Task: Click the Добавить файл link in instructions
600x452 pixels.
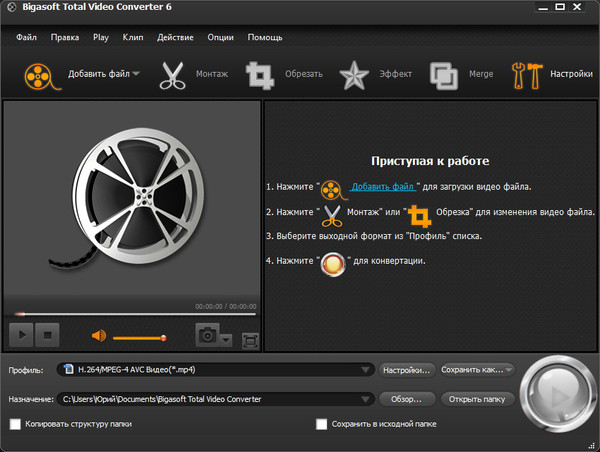Action: coord(382,186)
